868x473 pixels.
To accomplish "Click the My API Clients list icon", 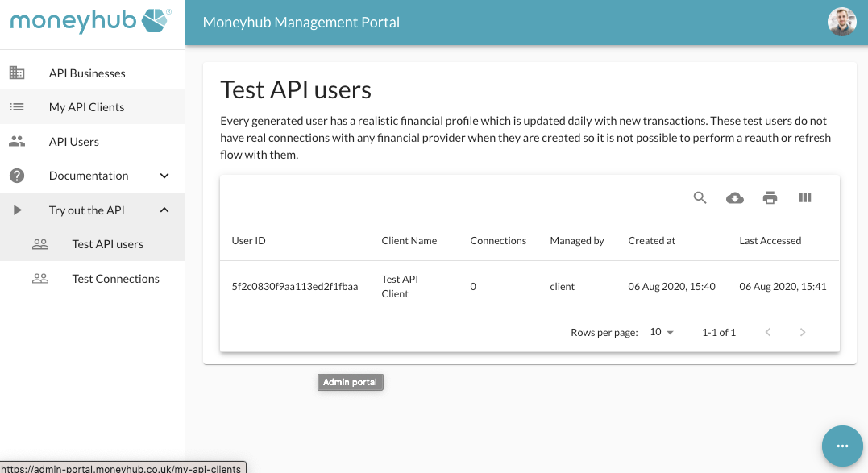I will pyautogui.click(x=17, y=107).
